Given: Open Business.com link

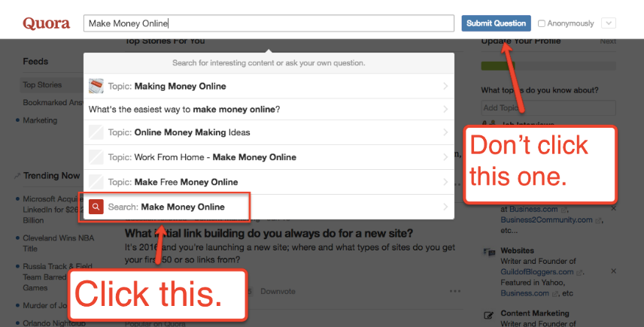Looking at the screenshot, I should 533,209.
